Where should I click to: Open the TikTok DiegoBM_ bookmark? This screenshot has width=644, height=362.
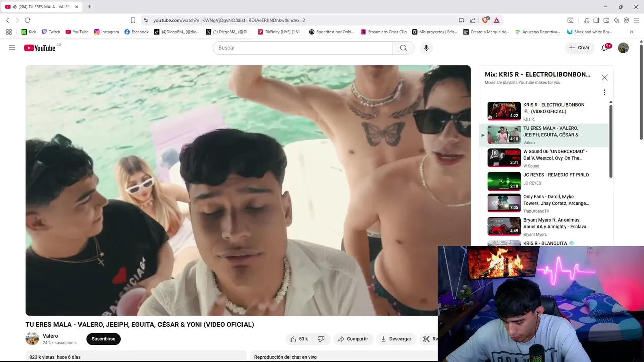click(x=177, y=32)
